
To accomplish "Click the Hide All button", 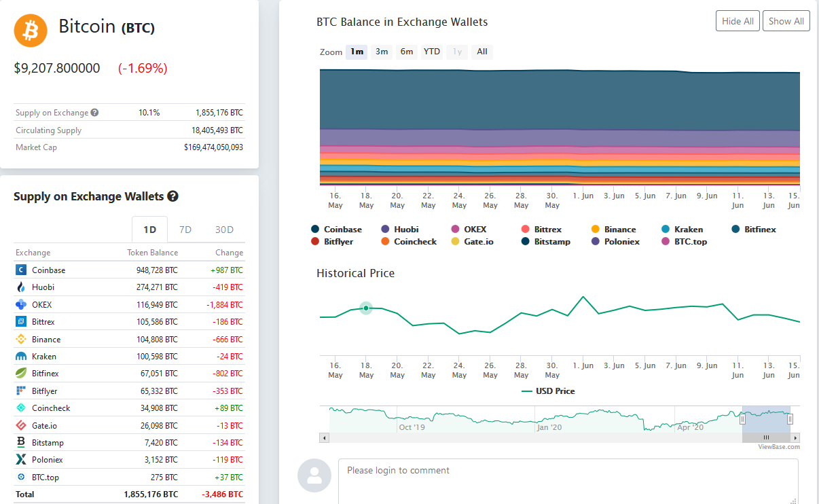I will coord(738,21).
